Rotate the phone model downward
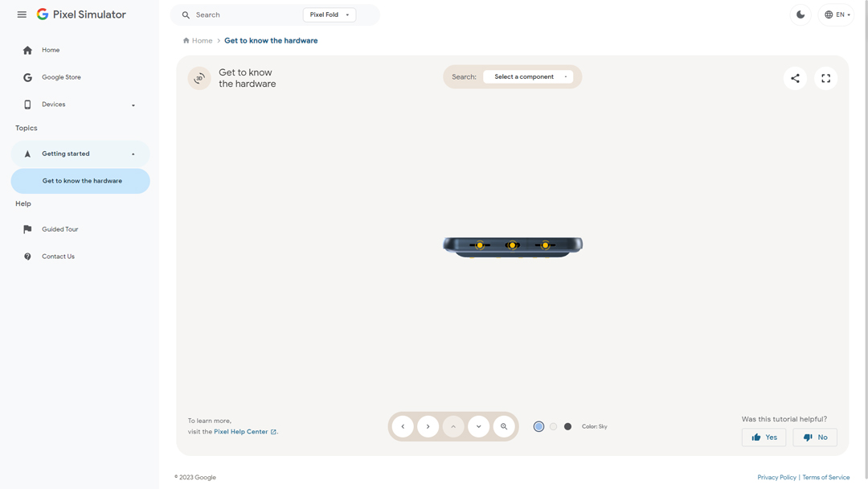 click(x=478, y=426)
